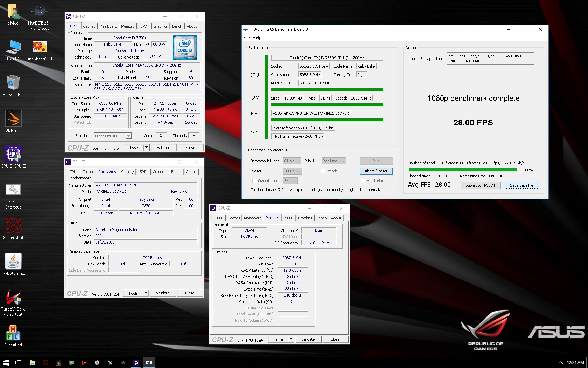Expand Tools arrow in Mainboard window

tap(146, 293)
